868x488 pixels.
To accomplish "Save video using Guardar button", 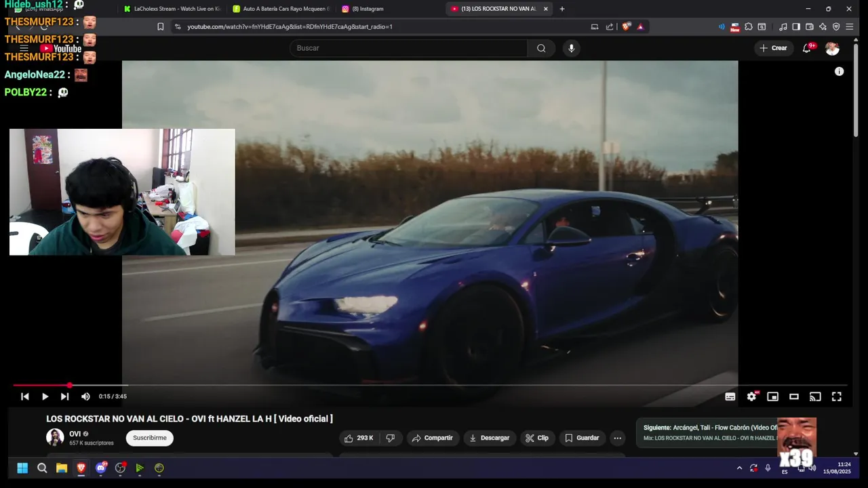I will tap(582, 438).
